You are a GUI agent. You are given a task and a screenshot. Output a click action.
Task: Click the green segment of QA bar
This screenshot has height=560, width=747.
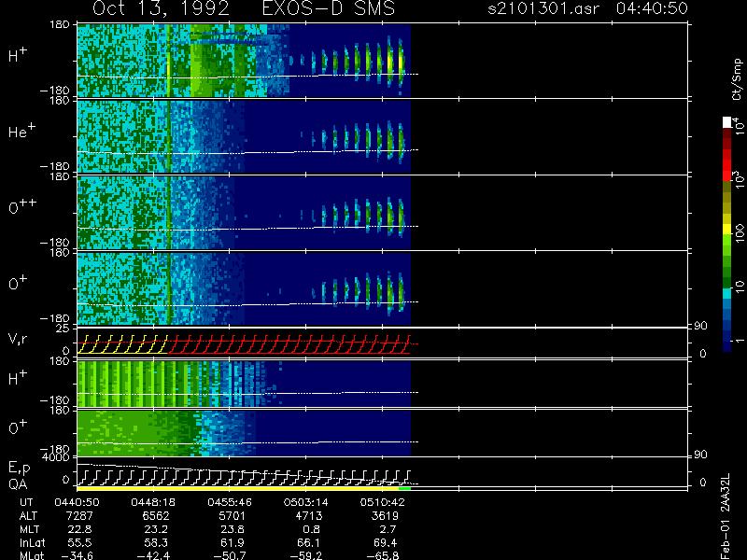point(405,488)
